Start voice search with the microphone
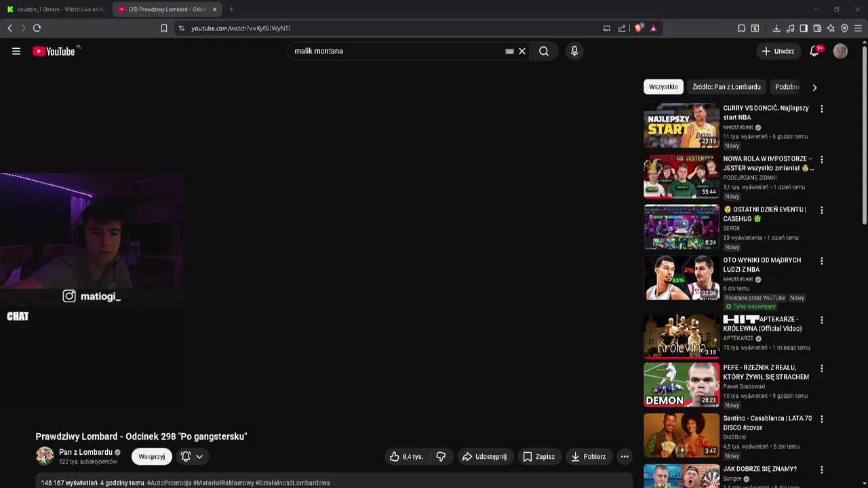 [574, 51]
